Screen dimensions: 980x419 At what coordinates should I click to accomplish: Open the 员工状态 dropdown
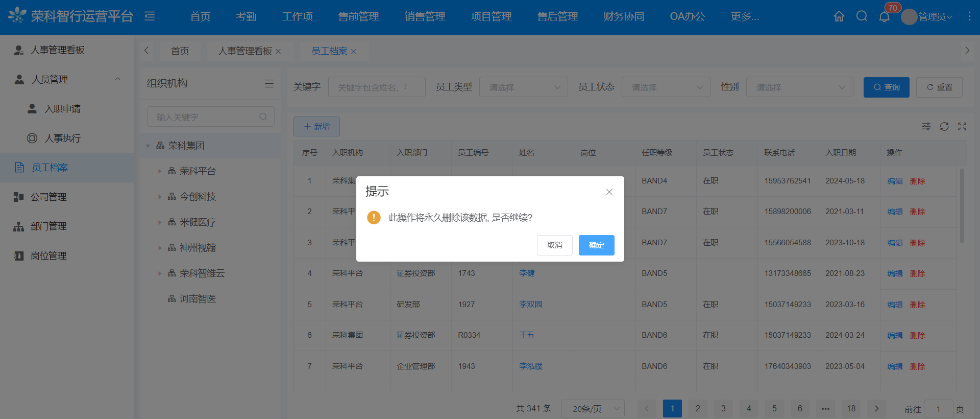[x=666, y=87]
